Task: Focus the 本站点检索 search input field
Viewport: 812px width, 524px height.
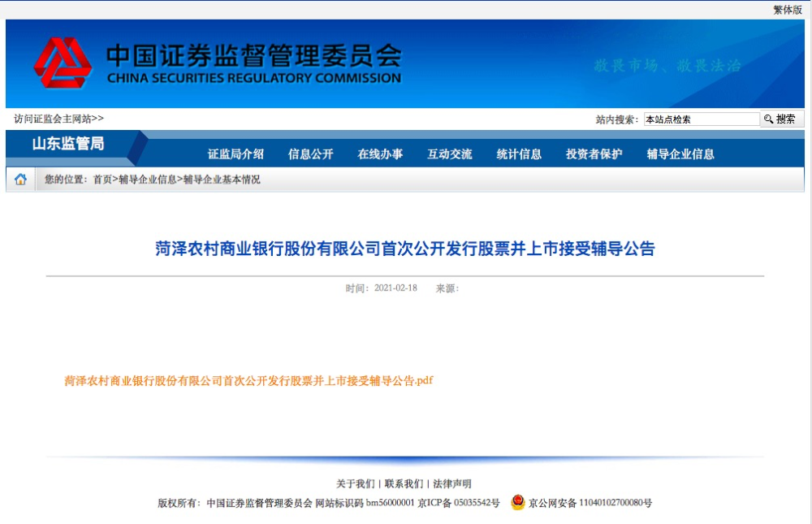Action: pyautogui.click(x=702, y=119)
